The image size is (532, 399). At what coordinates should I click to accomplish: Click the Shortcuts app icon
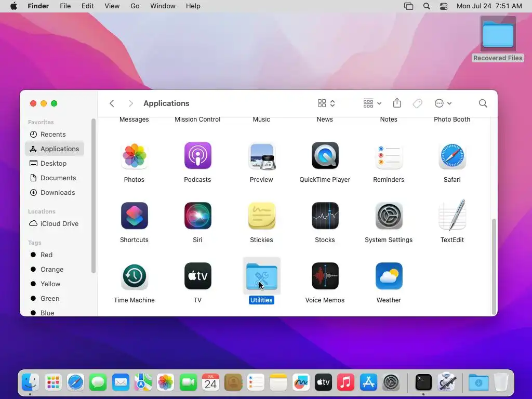(x=134, y=216)
